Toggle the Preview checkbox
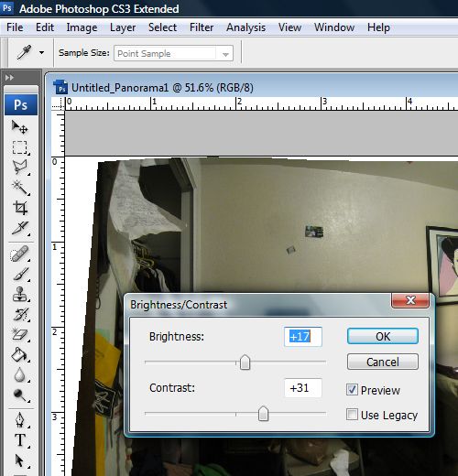 pos(352,390)
